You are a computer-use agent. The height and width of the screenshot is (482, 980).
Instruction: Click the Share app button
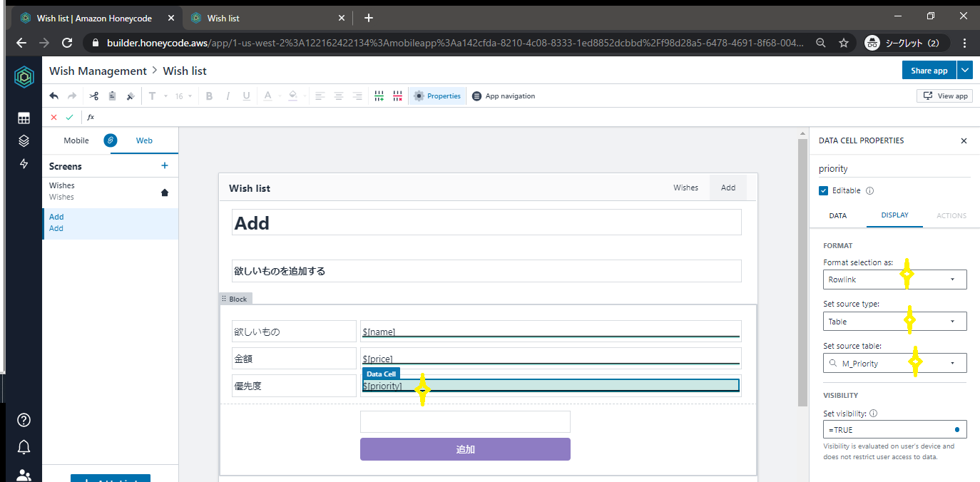coord(929,70)
